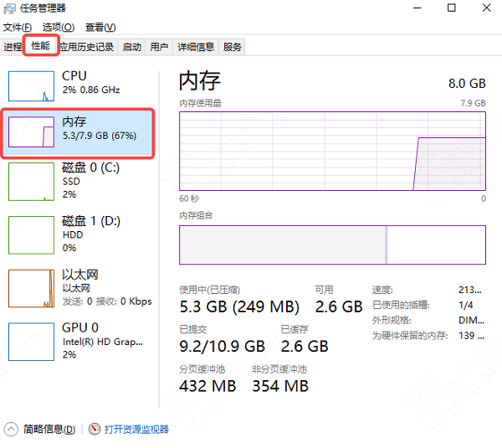Go to the 启动 tab
502x448 pixels.
pyautogui.click(x=131, y=47)
